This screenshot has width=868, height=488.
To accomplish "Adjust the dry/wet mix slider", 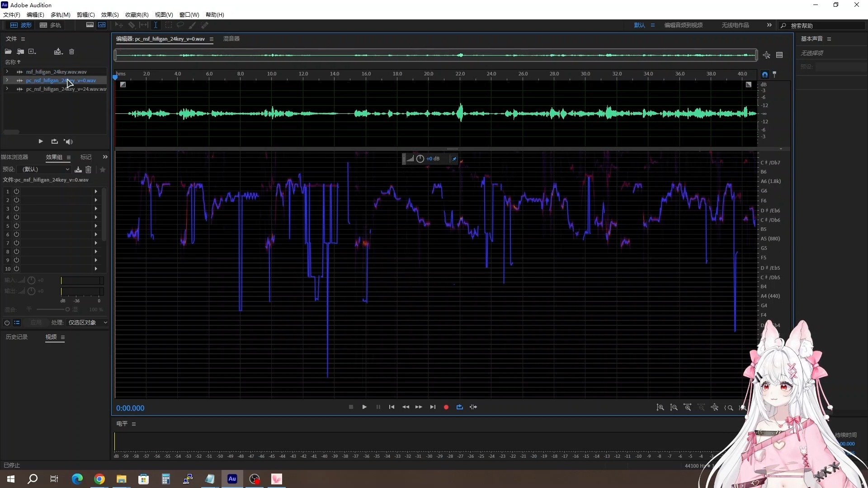I will coord(67,310).
